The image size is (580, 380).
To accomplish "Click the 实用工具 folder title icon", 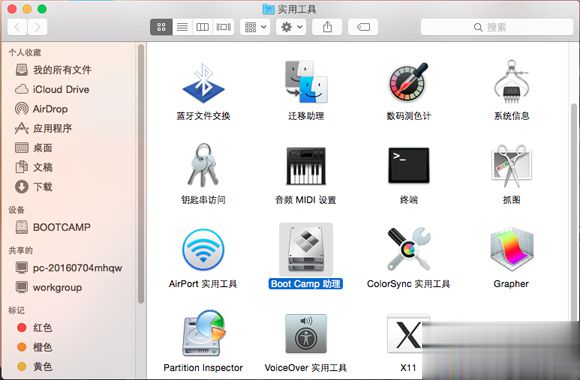I will coord(269,9).
